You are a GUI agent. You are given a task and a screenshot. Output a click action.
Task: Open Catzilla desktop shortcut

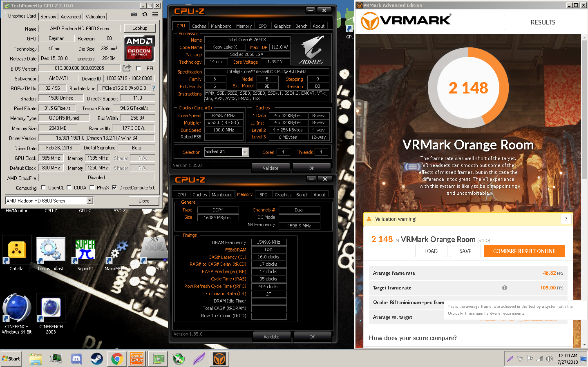[x=17, y=253]
